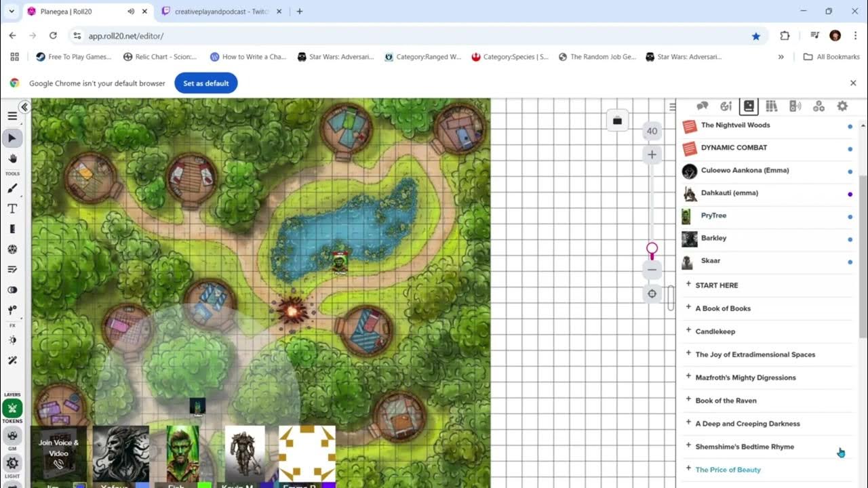The image size is (868, 488).
Task: Select the place pin tool
Action: coord(12,310)
